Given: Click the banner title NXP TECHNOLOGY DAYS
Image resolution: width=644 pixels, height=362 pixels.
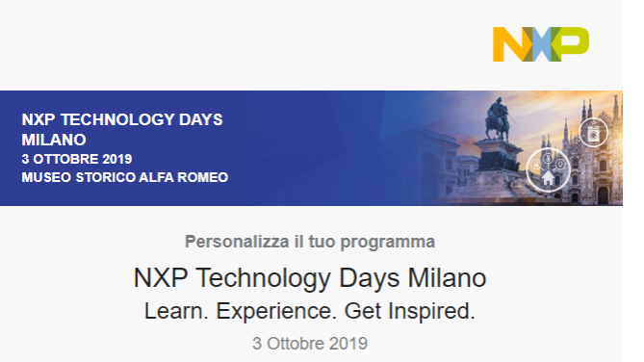Looking at the screenshot, I should coord(122,119).
